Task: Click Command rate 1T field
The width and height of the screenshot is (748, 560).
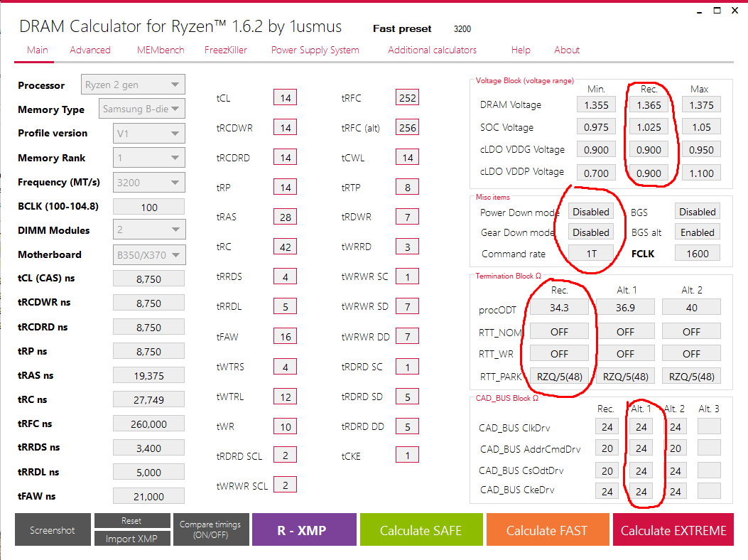Action: pos(590,254)
